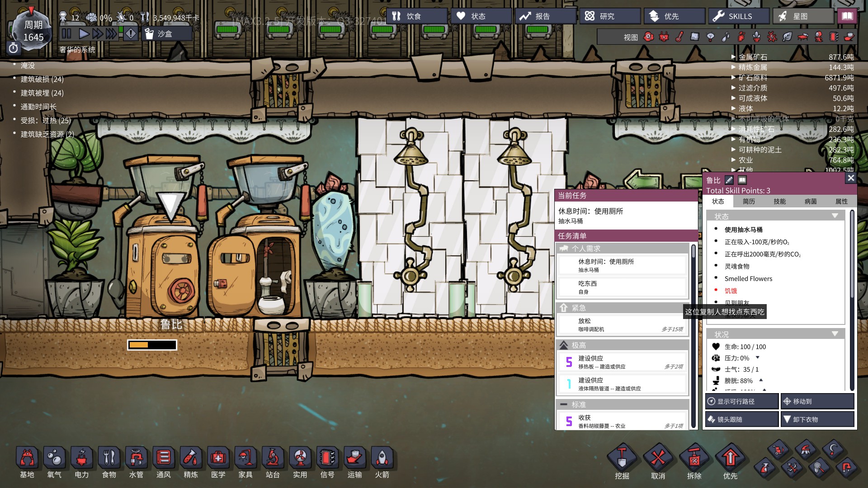Open the Oxygen overlay view
This screenshot has width=868, height=488.
click(x=648, y=37)
